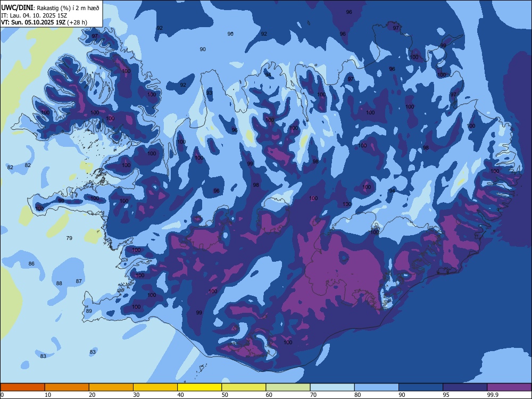Click the pale blue 70–80 legend swatch

click(332, 387)
